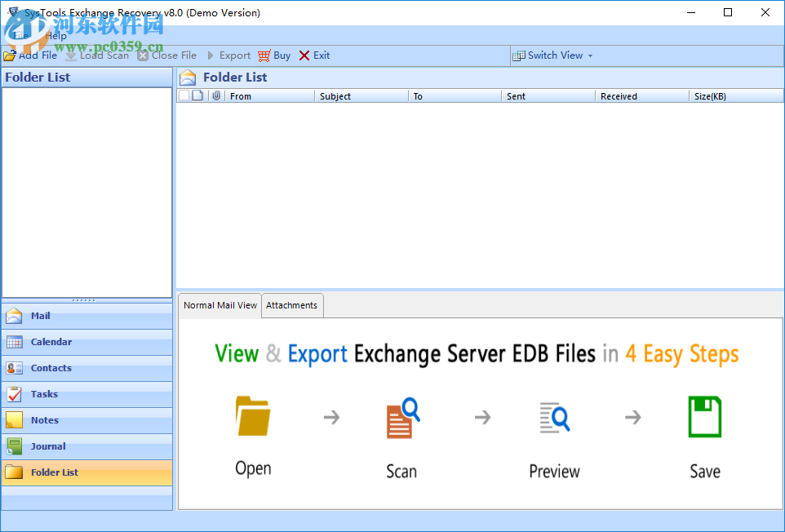
Task: Open the Calendar view
Action: click(x=16, y=342)
